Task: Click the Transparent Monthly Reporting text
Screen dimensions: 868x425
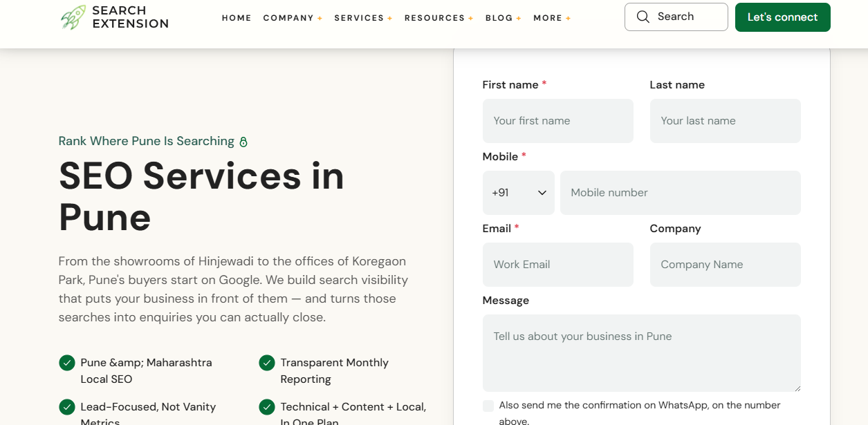Action: (x=334, y=371)
